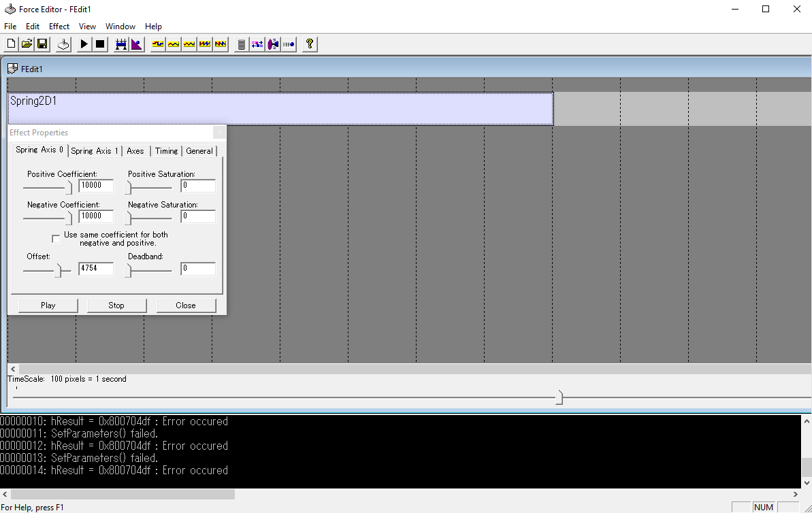Enable same coefficient for both checkbox
Image resolution: width=812 pixels, height=513 pixels.
tap(55, 239)
